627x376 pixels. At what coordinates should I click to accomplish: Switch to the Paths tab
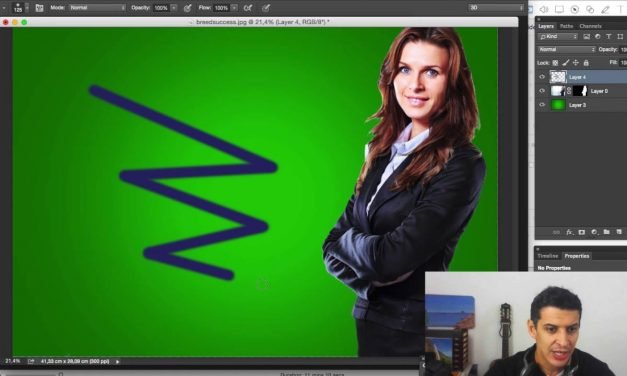point(566,26)
